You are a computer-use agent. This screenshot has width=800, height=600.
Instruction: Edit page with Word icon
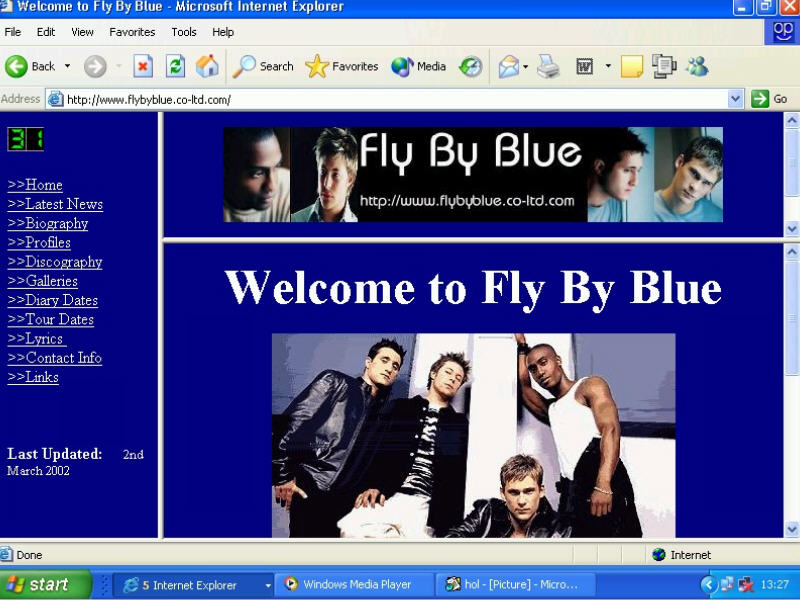585,66
